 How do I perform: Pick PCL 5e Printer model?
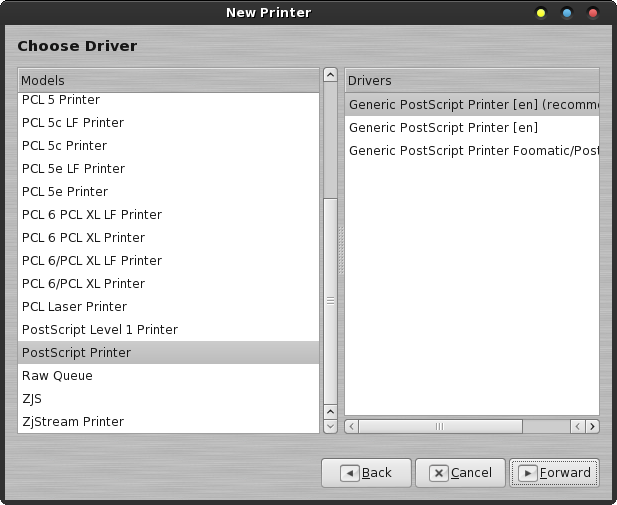[x=168, y=192]
